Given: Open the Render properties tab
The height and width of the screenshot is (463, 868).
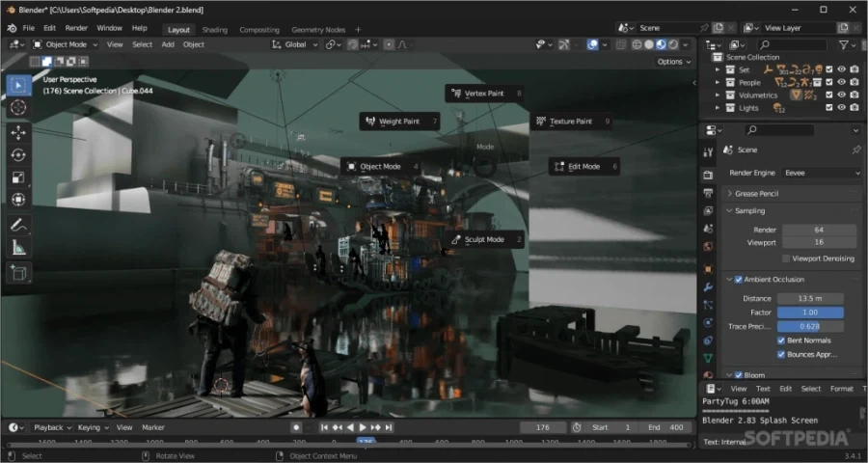Looking at the screenshot, I should click(x=708, y=175).
